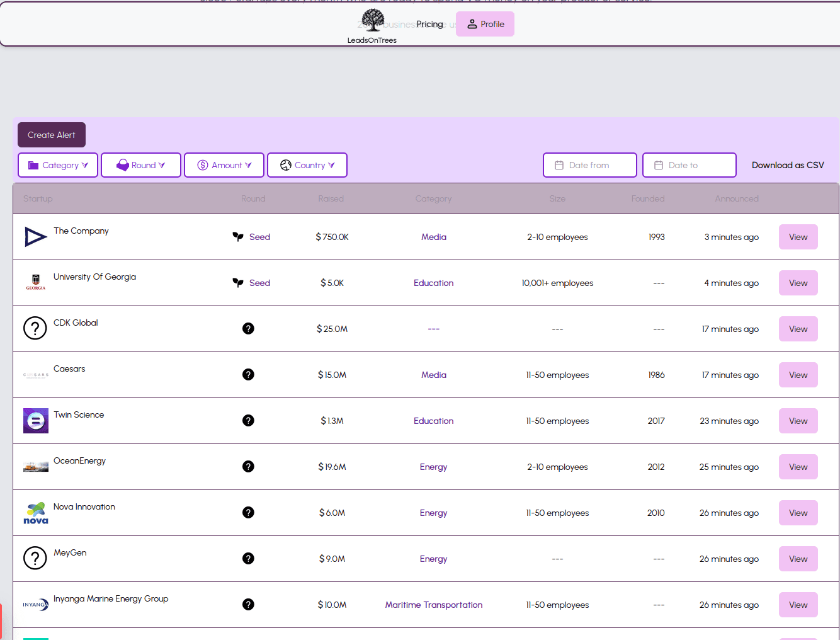Image resolution: width=840 pixels, height=640 pixels.
Task: Click MeyGen question mark logo
Action: tap(35, 558)
